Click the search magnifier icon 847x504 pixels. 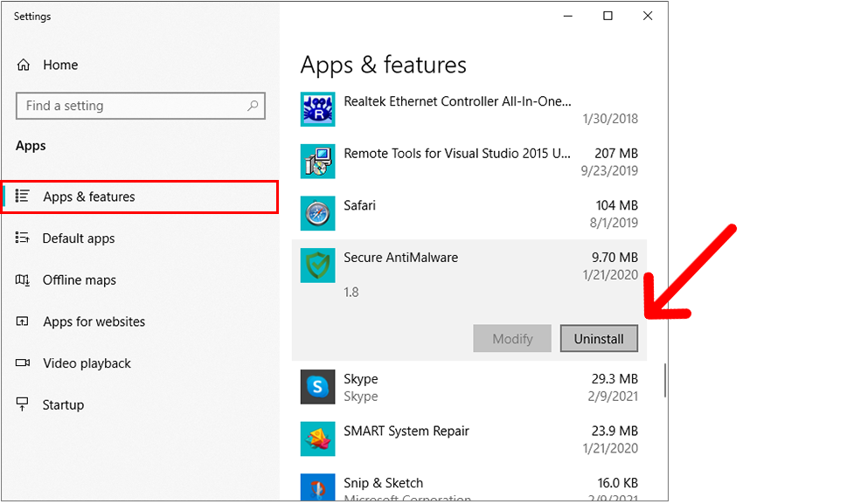253,106
